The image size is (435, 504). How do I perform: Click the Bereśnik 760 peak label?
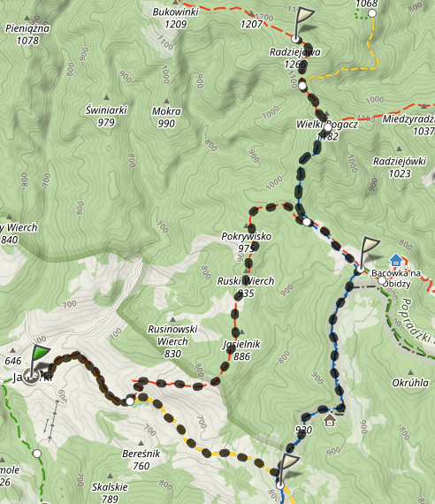[141, 460]
